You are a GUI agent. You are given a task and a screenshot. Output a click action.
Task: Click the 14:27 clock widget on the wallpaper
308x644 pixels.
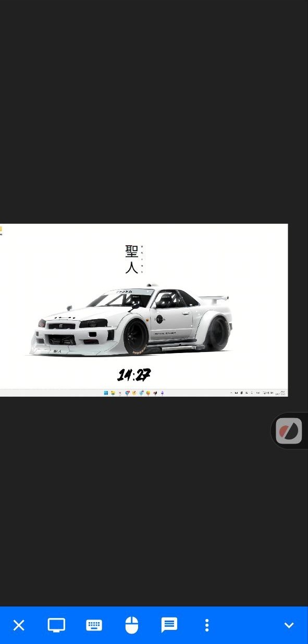pos(134,375)
